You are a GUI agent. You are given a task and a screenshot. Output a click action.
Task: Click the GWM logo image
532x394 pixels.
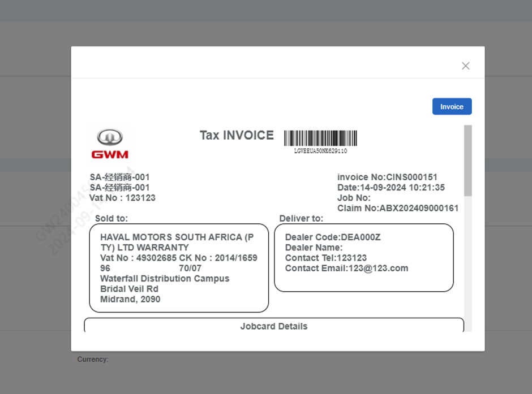point(110,144)
